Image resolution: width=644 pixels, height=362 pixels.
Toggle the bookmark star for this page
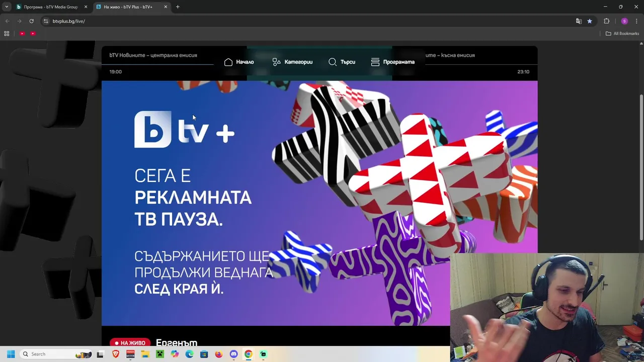pyautogui.click(x=590, y=21)
